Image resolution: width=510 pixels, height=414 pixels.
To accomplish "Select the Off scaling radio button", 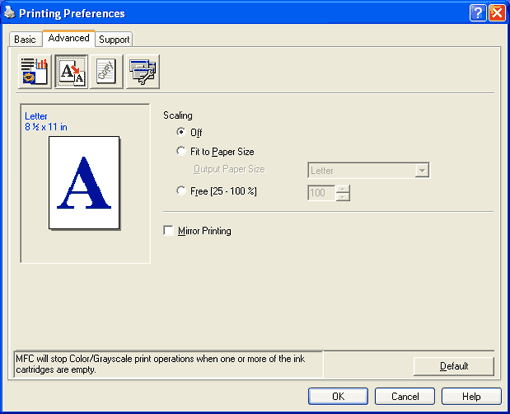I will 181,132.
